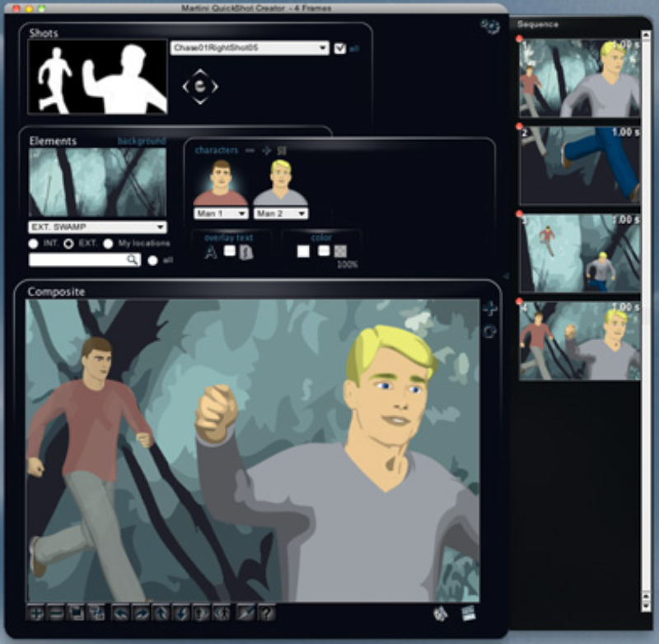
Task: Toggle the 'all' checkbox beside shot dropdown
Action: pos(340,49)
